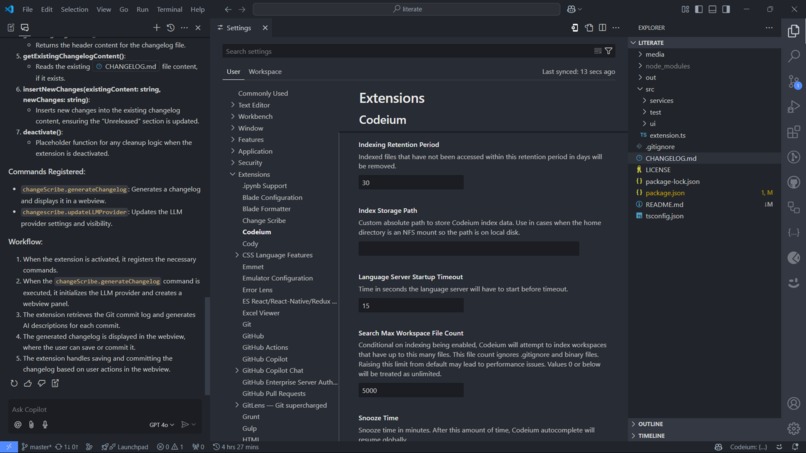Image resolution: width=806 pixels, height=453 pixels.
Task: Open Customize Layout icon
Action: tap(685, 9)
